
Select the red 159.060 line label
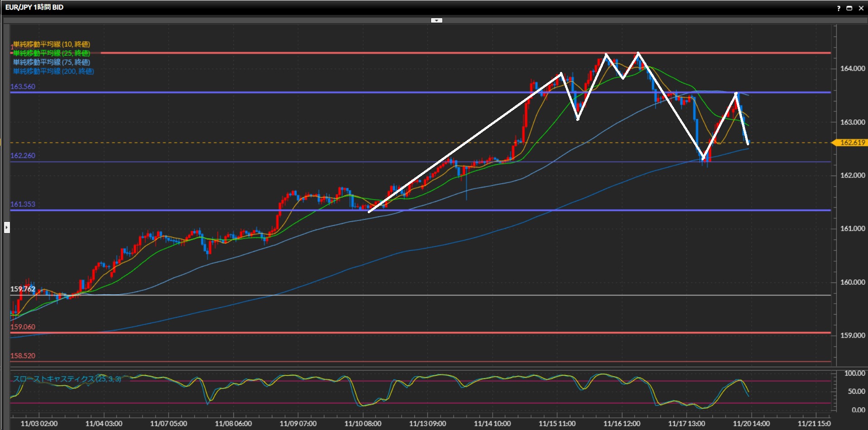coord(23,327)
